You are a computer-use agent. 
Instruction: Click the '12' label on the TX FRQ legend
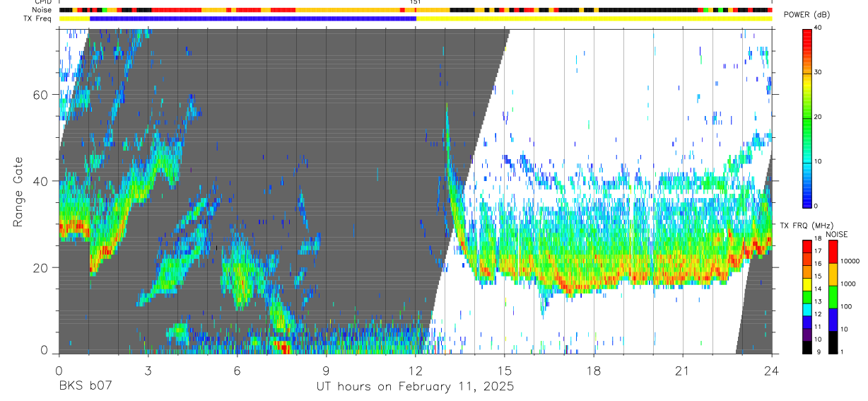(818, 314)
